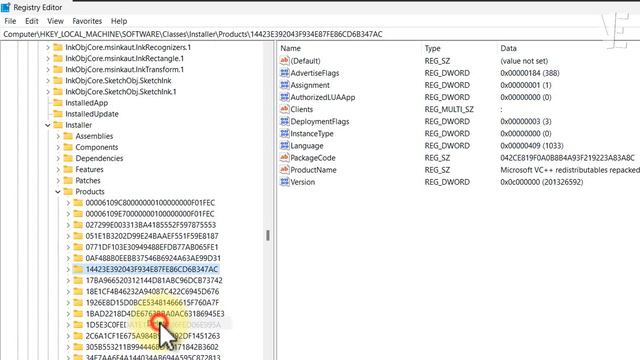Select key 0771DF103E30949488EFDB77AB065FE1
640x360 pixels.
tap(152, 247)
